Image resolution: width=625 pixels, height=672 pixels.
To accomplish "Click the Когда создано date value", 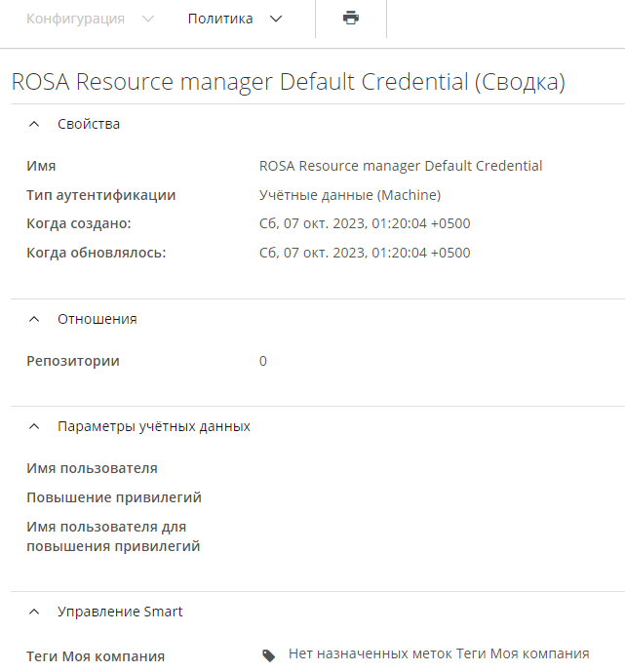I will pos(365,224).
